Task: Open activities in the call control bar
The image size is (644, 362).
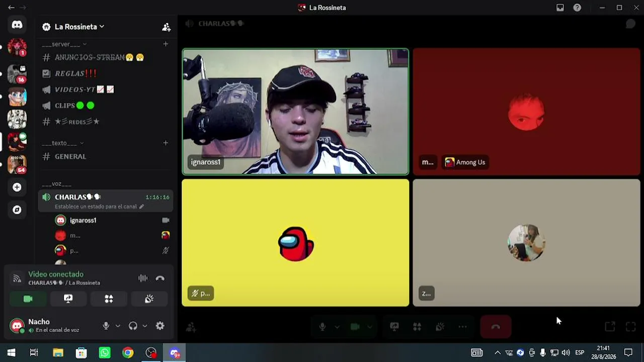Action: [417, 327]
